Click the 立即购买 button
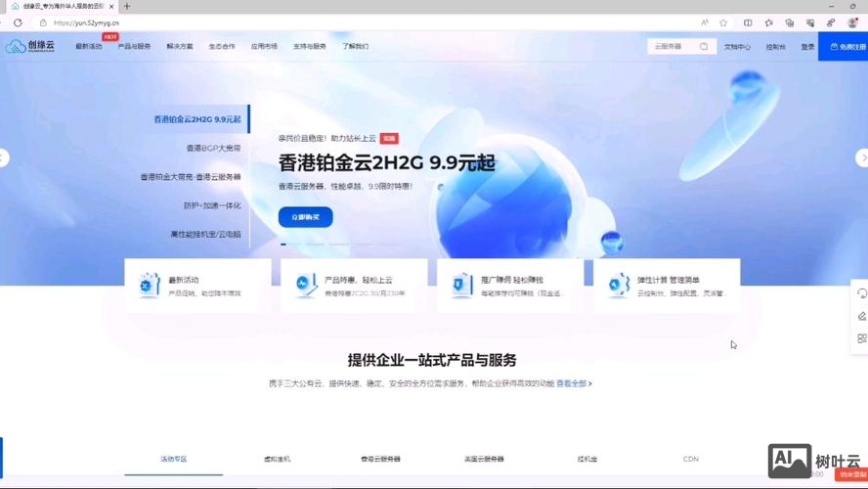The width and height of the screenshot is (868, 489). [306, 217]
